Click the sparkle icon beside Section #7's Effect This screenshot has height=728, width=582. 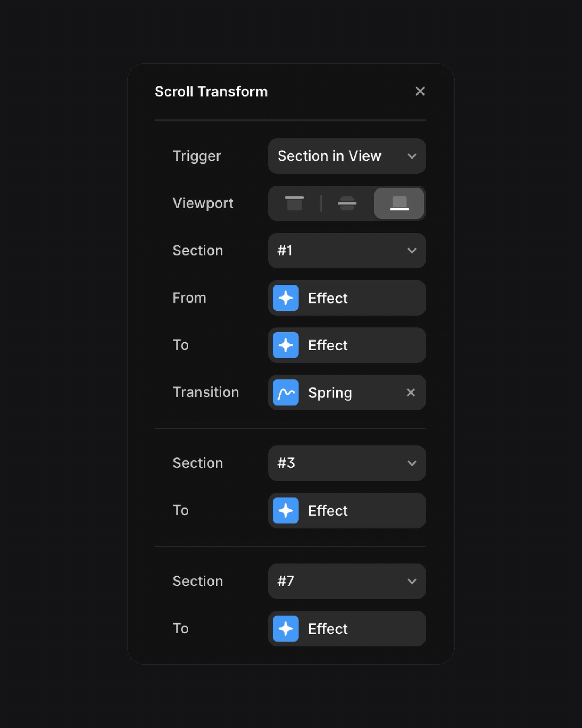click(x=286, y=628)
